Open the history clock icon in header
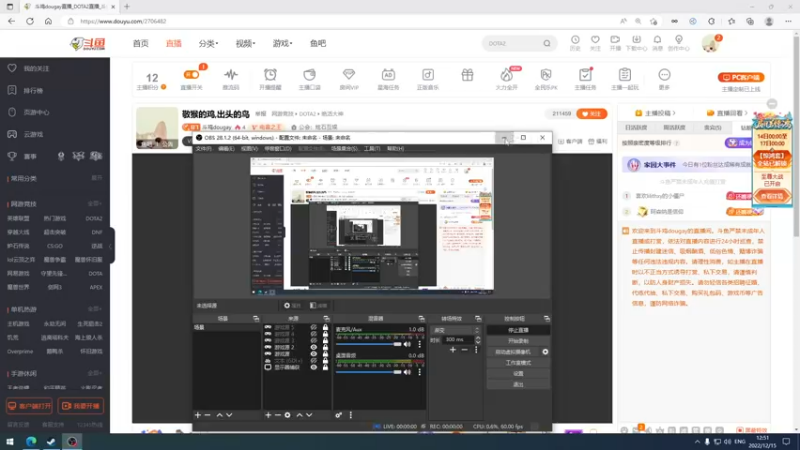The width and height of the screenshot is (800, 450). tap(575, 40)
